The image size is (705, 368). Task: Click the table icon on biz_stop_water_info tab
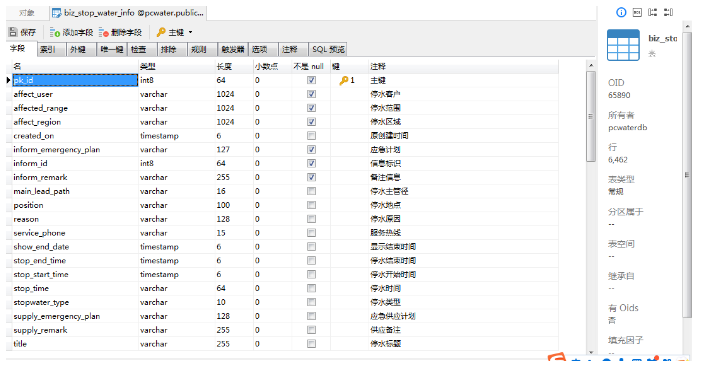[x=57, y=13]
